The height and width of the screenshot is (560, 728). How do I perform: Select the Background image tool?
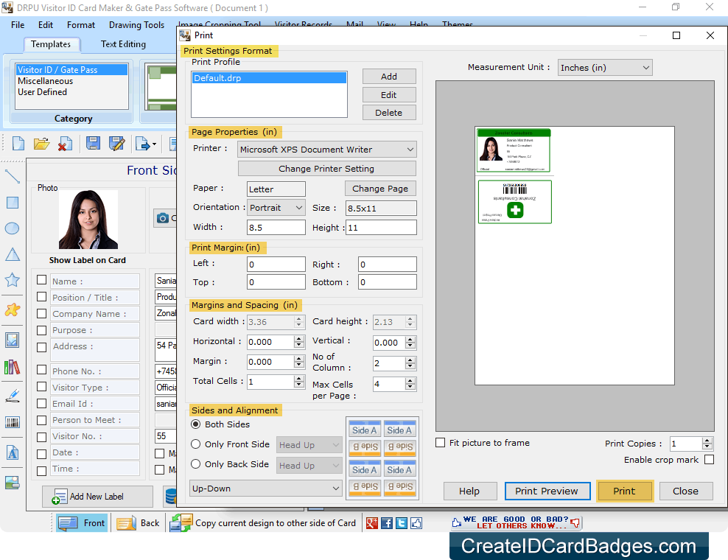[12, 483]
